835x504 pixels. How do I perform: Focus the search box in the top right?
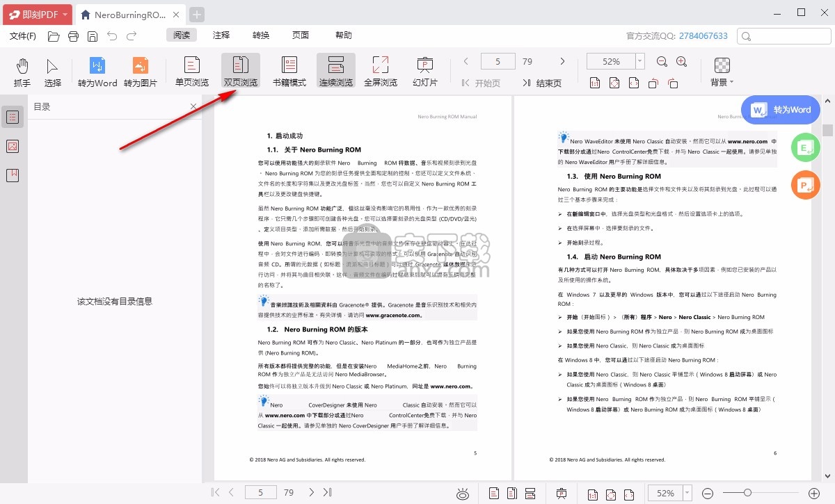click(x=783, y=36)
